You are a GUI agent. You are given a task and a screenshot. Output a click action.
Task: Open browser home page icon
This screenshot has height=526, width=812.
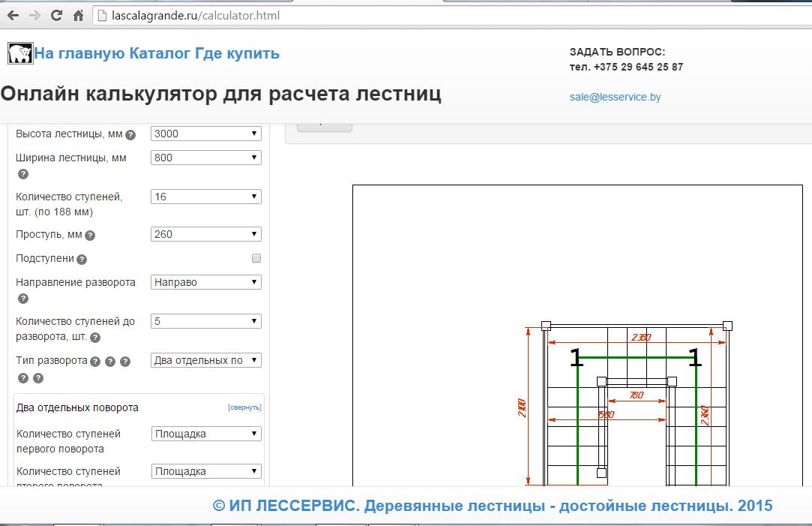78,16
